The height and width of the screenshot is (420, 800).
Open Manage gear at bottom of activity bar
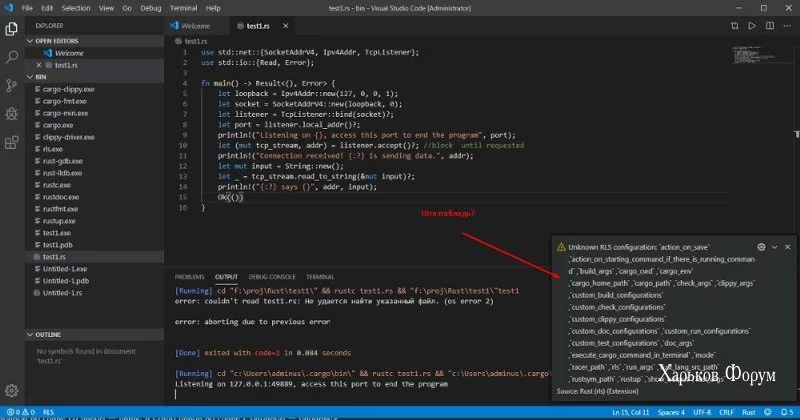click(x=11, y=391)
